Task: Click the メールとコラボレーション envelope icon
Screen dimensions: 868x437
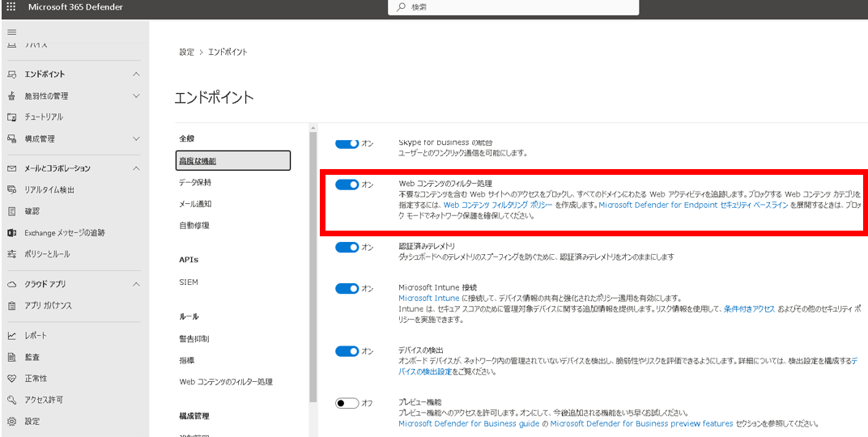Action: [x=11, y=168]
